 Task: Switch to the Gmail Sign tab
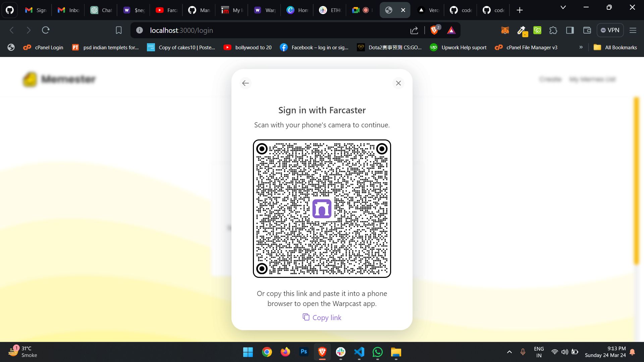click(36, 10)
